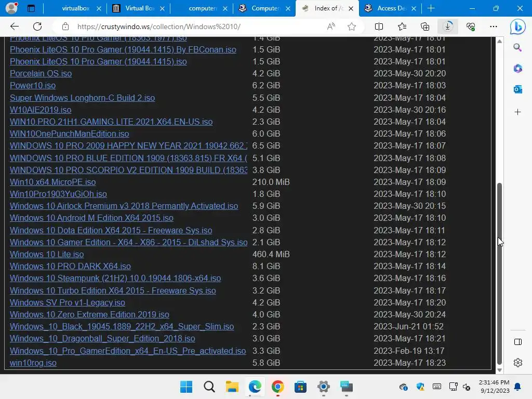
Task: Go back with the browser arrow
Action: point(14,26)
